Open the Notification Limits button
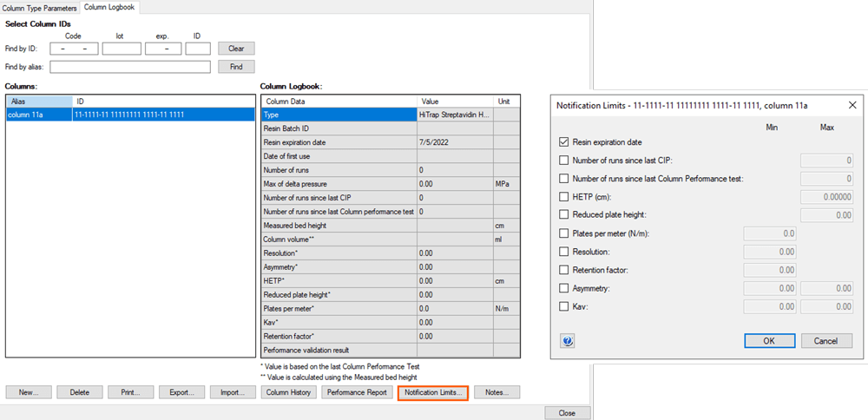Image resolution: width=868 pixels, height=420 pixels. pyautogui.click(x=432, y=392)
